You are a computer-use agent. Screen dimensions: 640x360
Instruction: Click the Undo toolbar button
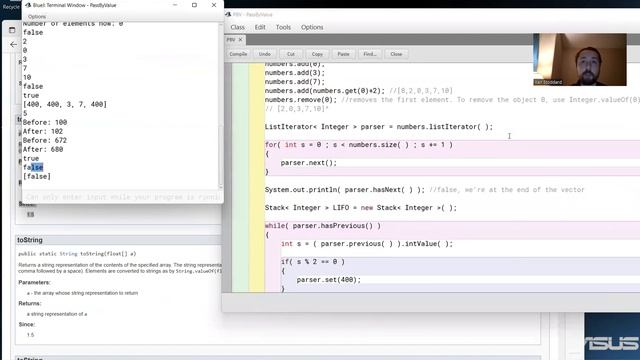pos(264,54)
